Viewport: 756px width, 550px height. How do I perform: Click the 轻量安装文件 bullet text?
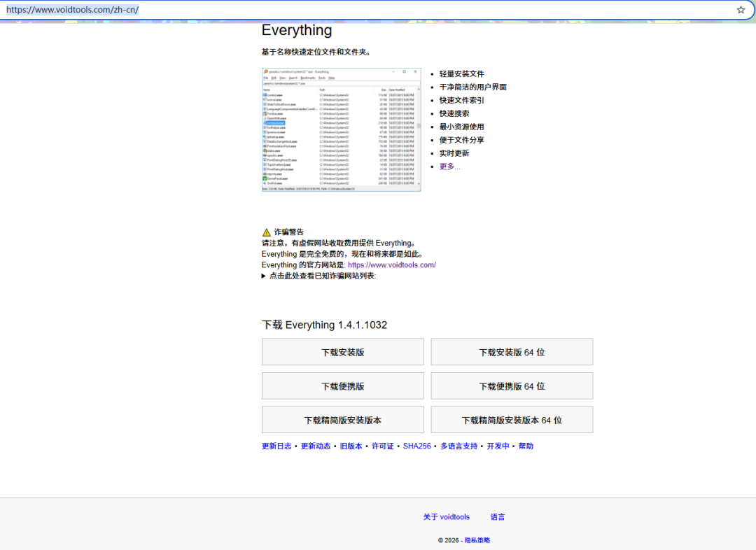(x=461, y=73)
